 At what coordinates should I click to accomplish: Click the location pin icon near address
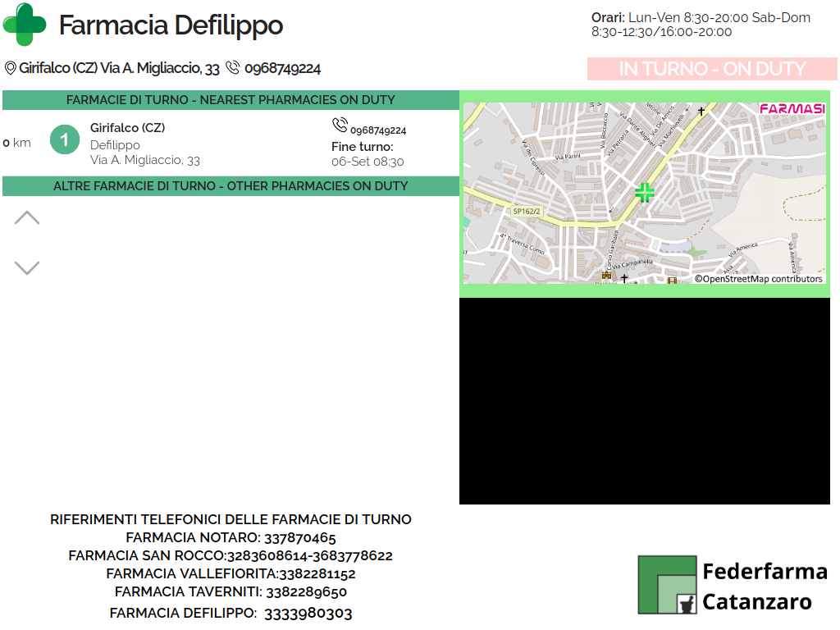click(x=11, y=68)
